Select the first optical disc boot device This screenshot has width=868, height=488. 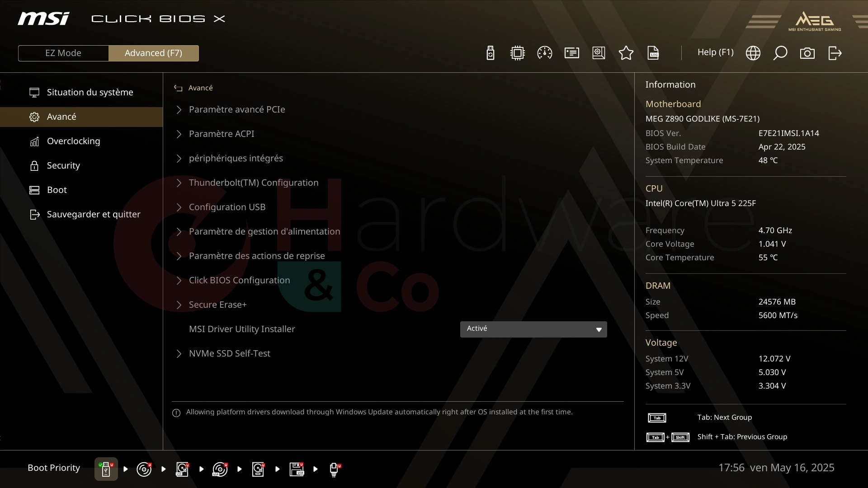tap(144, 469)
